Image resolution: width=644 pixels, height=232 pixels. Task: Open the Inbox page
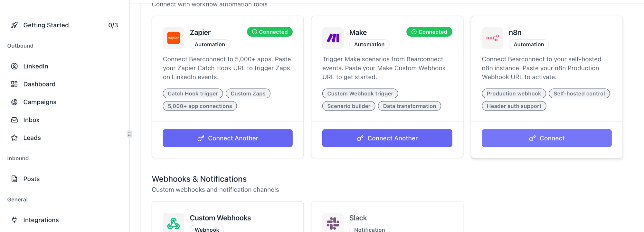31,120
